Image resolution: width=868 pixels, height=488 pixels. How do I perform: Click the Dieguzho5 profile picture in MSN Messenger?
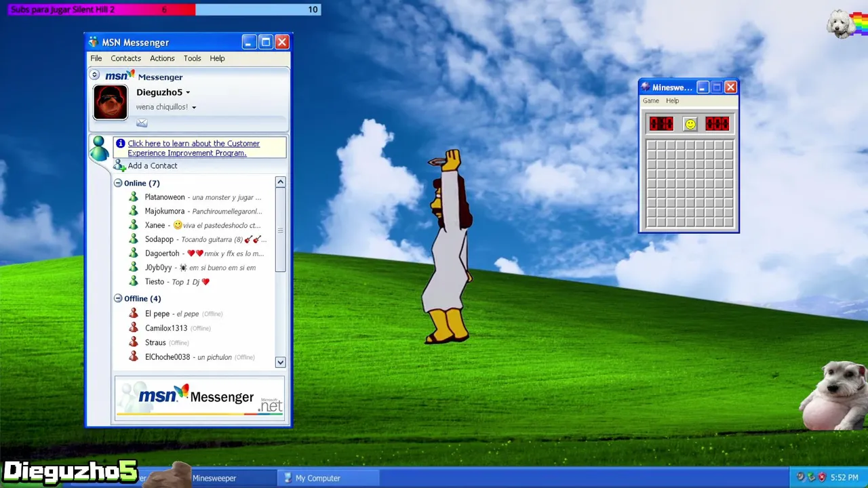click(x=111, y=102)
